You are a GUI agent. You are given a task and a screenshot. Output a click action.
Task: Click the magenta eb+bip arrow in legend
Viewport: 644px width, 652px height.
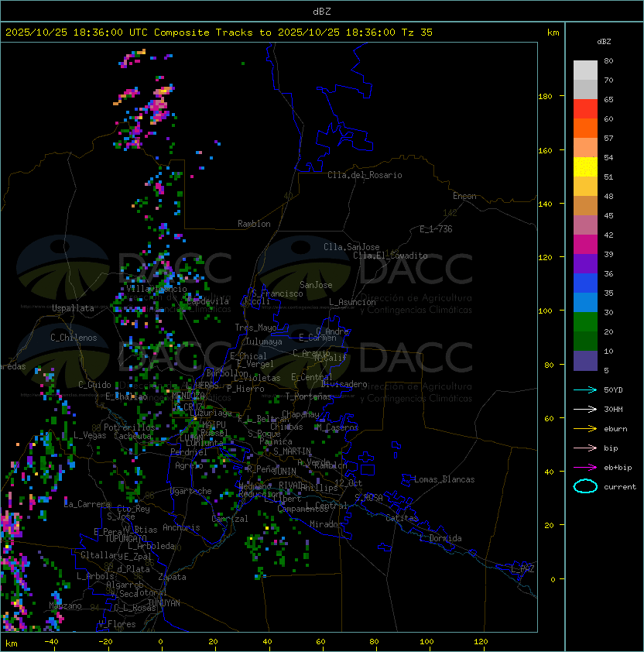[x=585, y=468]
